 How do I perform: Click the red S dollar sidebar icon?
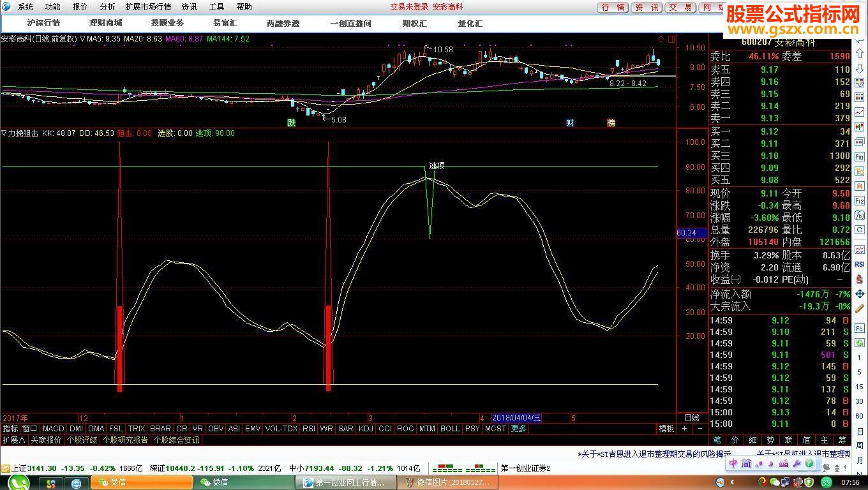860,279
